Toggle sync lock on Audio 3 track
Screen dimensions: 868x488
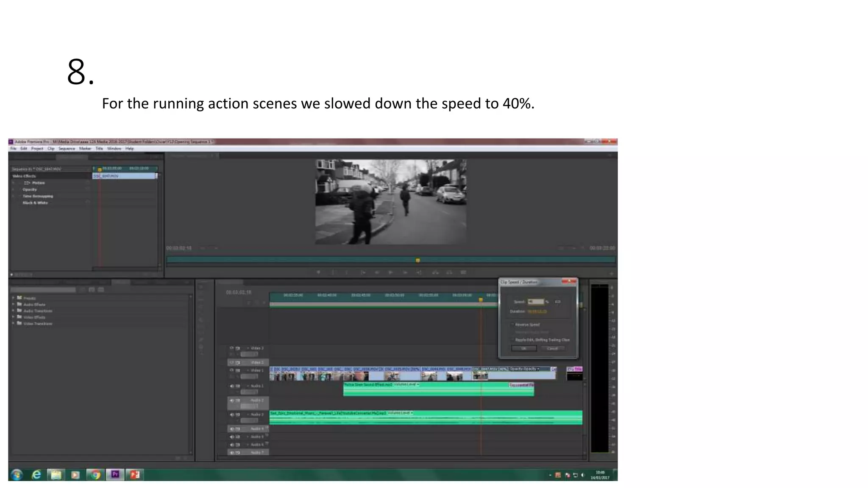pyautogui.click(x=238, y=414)
